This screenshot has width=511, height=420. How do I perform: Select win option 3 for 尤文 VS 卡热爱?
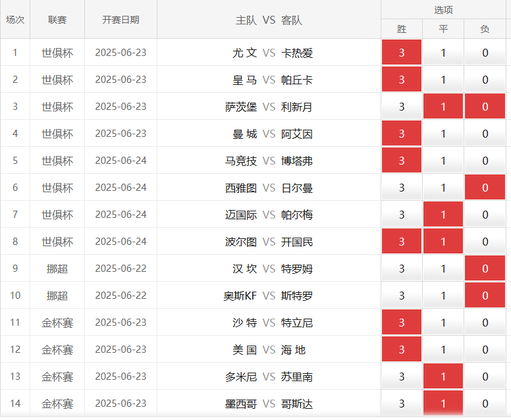(x=402, y=53)
